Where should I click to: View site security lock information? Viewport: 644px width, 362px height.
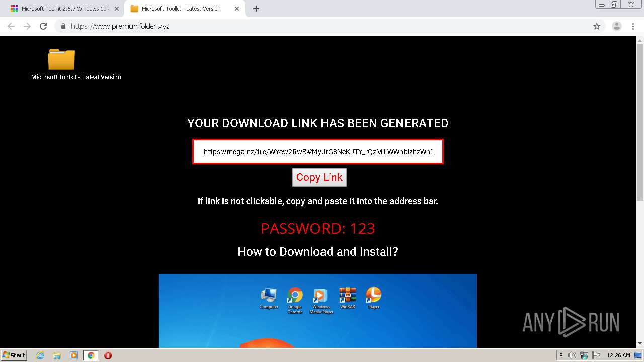click(63, 26)
